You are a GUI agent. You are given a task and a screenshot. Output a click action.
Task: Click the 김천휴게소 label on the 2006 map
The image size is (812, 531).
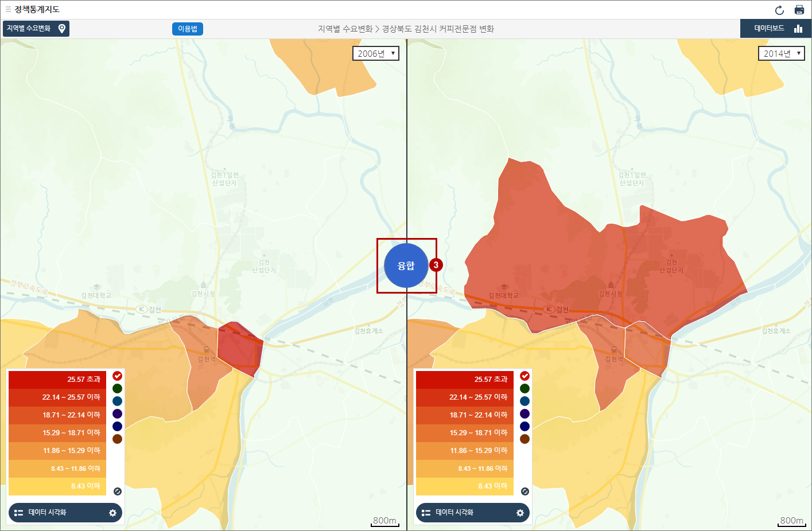(x=368, y=331)
